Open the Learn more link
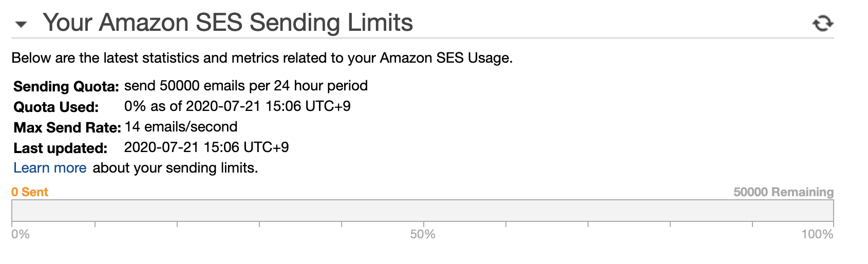Viewport: 868px width, 264px height. click(50, 168)
